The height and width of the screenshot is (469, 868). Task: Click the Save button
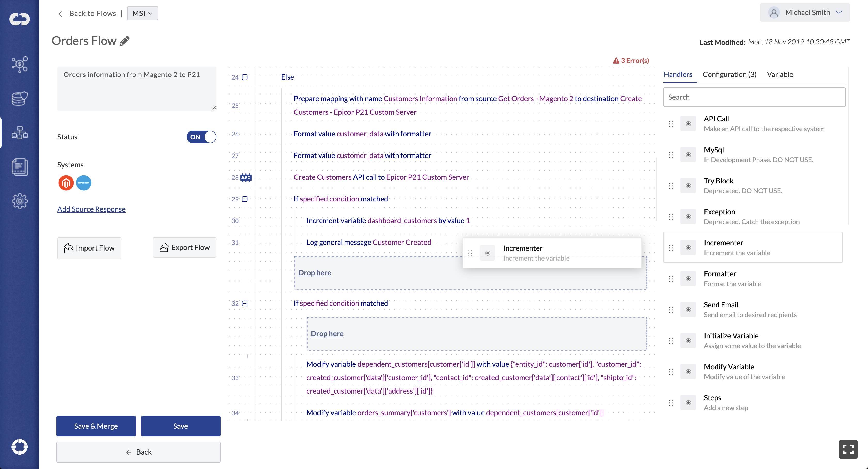coord(180,426)
